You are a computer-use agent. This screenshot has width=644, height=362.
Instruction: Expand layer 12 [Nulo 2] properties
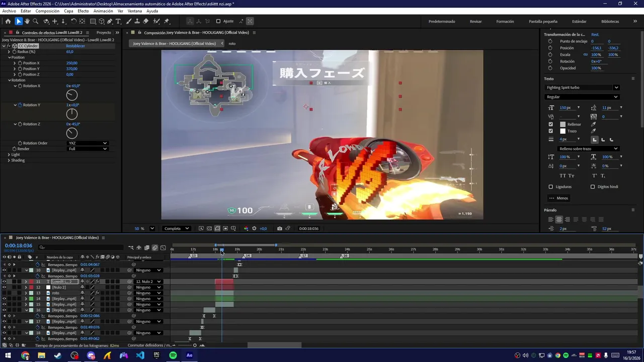coord(26,287)
